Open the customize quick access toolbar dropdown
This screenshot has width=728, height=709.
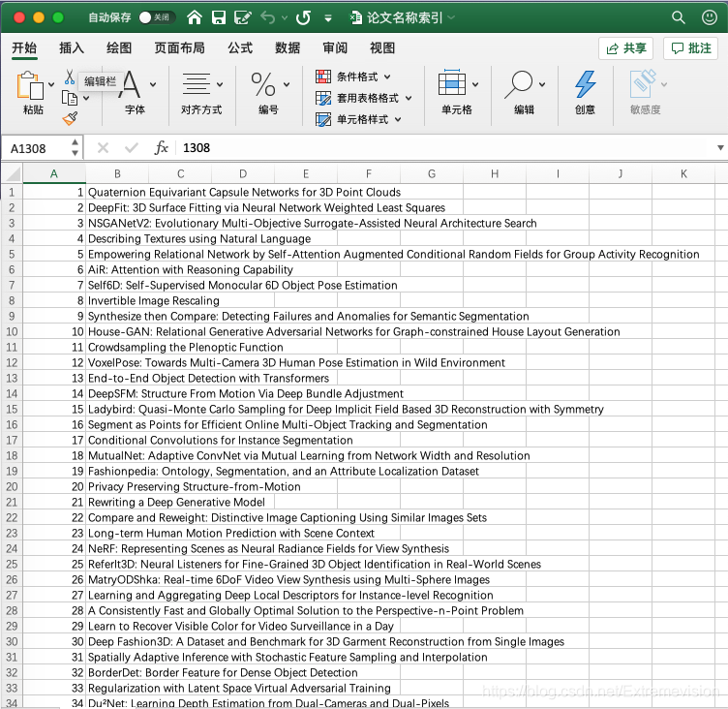tap(328, 18)
